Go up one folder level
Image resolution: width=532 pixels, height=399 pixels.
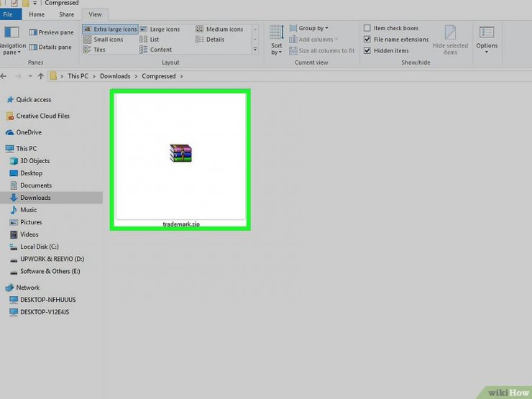41,76
